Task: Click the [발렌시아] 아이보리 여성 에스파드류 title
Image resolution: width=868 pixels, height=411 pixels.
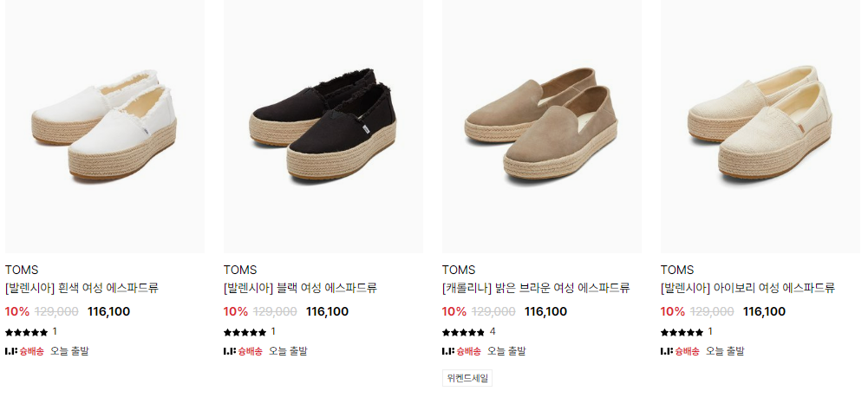Action: (747, 288)
